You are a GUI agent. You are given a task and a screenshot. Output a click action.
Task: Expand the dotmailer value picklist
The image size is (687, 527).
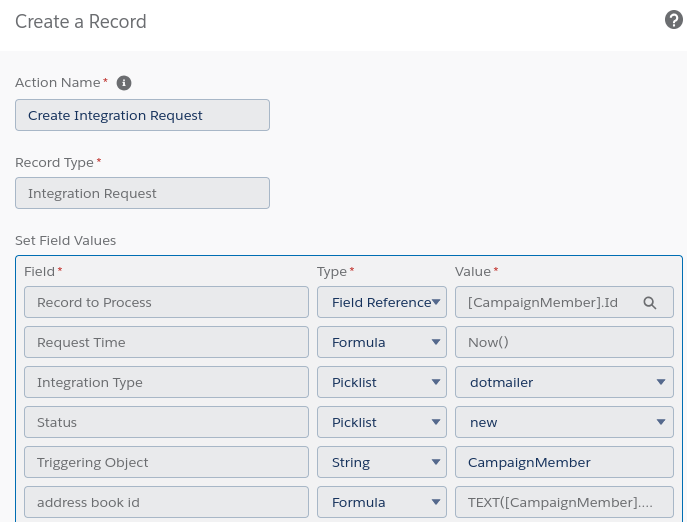click(x=564, y=383)
